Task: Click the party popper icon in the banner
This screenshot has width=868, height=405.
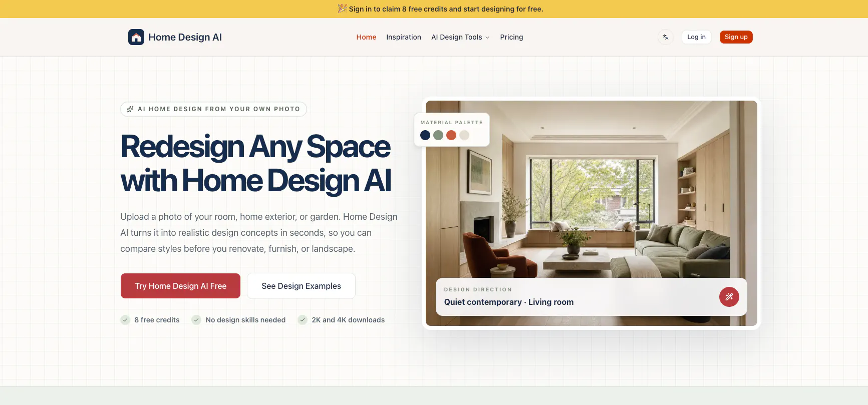Action: coord(343,9)
